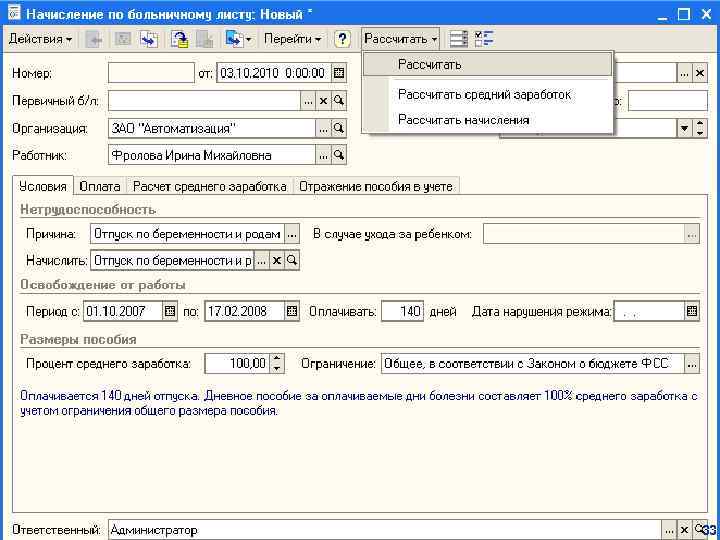The width and height of the screenshot is (720, 540).
Task: Click the Дата нарушения режима field
Action: tap(649, 311)
